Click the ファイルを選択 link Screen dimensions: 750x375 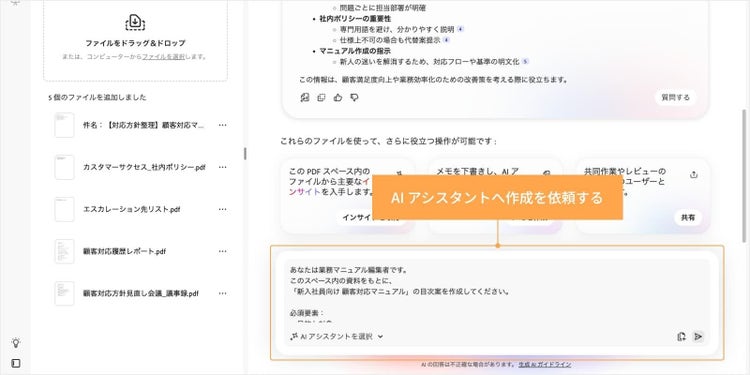click(x=163, y=56)
